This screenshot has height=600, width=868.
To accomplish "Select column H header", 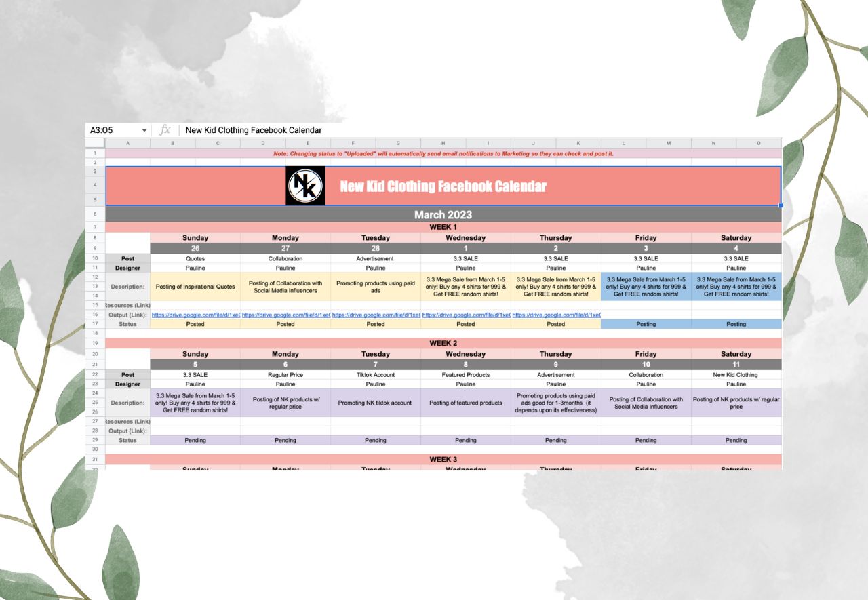I will click(443, 143).
